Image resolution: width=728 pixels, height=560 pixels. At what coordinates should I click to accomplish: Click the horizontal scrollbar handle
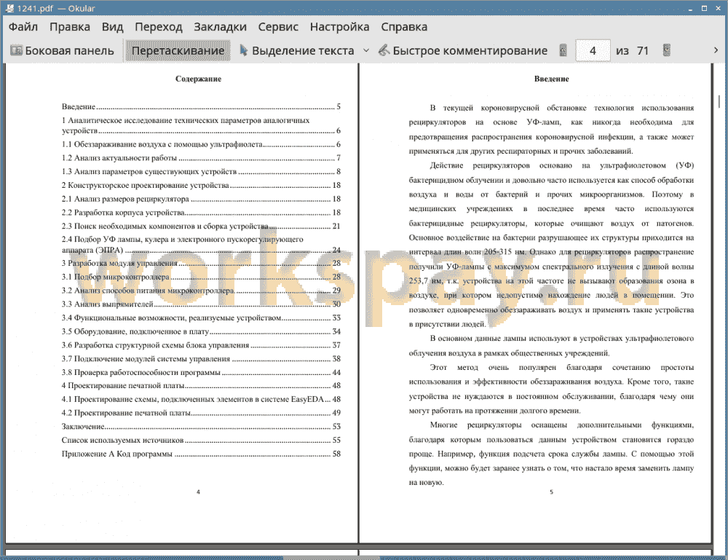tap(331, 558)
